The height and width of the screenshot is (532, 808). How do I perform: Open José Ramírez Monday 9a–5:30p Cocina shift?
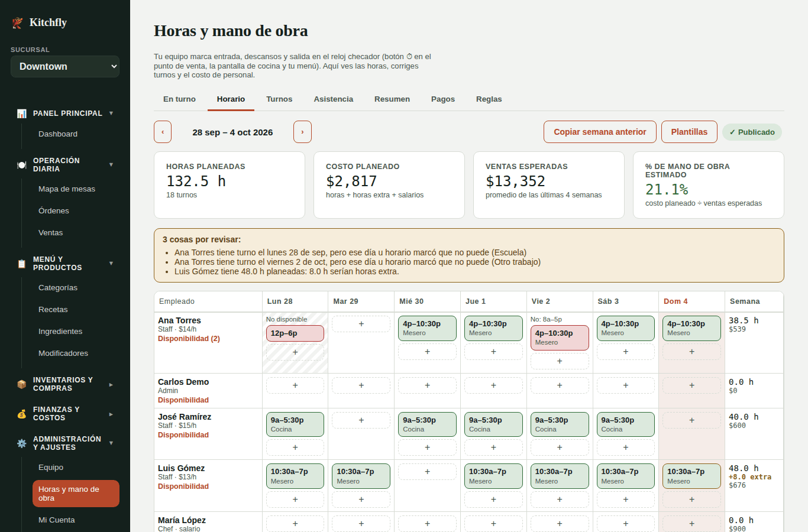click(x=295, y=424)
